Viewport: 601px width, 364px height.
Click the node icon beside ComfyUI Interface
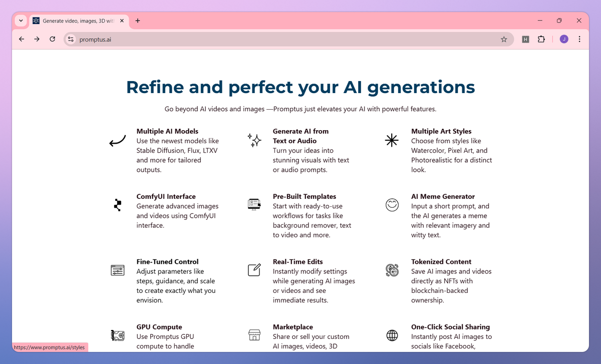tap(118, 205)
